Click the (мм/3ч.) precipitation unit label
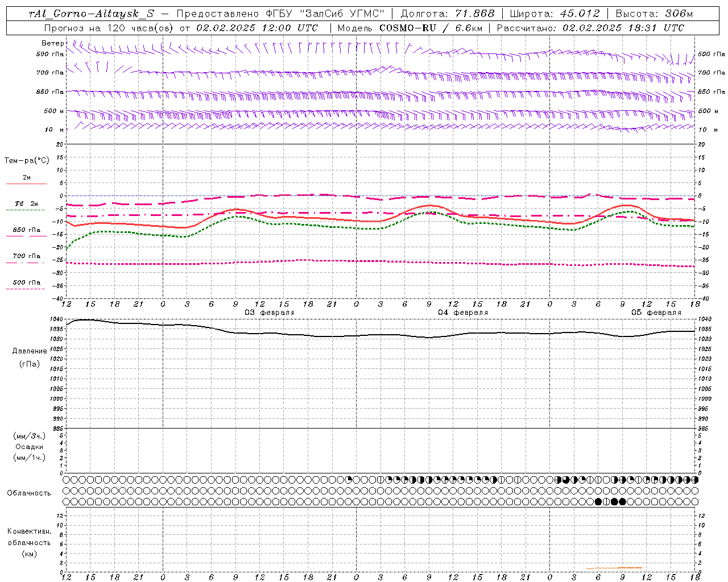 [x=30, y=436]
